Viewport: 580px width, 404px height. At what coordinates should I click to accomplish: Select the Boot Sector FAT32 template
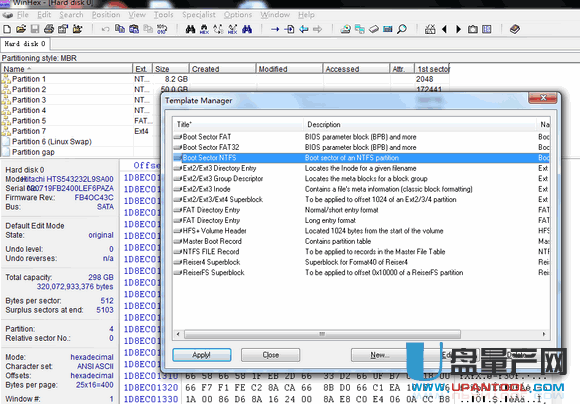coord(361,147)
